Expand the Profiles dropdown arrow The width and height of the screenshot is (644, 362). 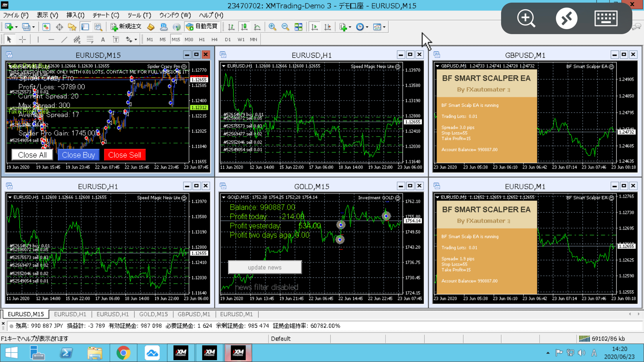[34, 27]
